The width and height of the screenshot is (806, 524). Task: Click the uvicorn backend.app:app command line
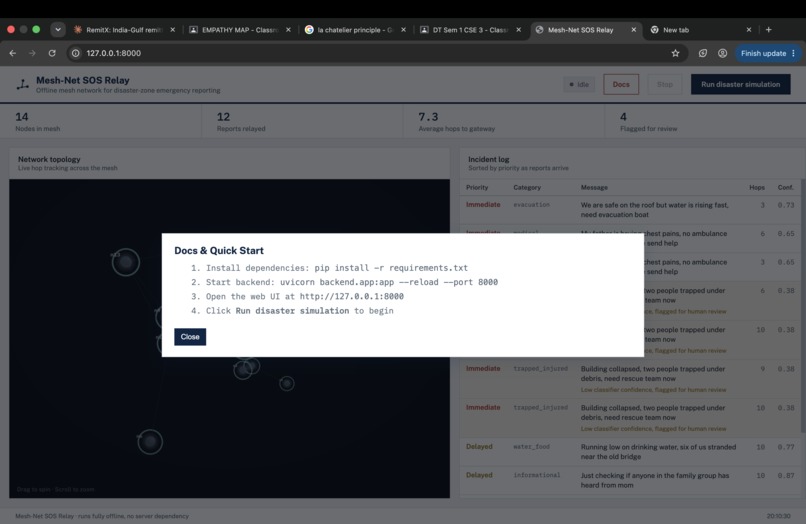click(352, 282)
